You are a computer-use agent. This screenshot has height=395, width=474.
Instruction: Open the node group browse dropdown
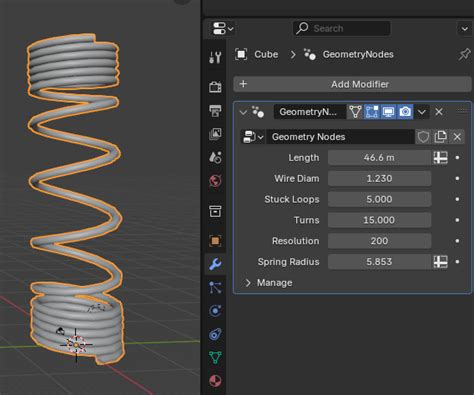(x=253, y=137)
